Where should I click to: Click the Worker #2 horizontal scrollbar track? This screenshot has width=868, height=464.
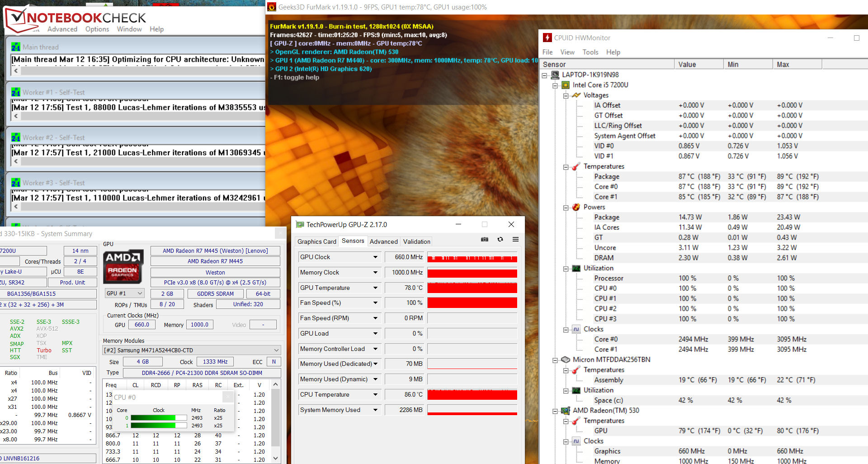[x=143, y=161]
